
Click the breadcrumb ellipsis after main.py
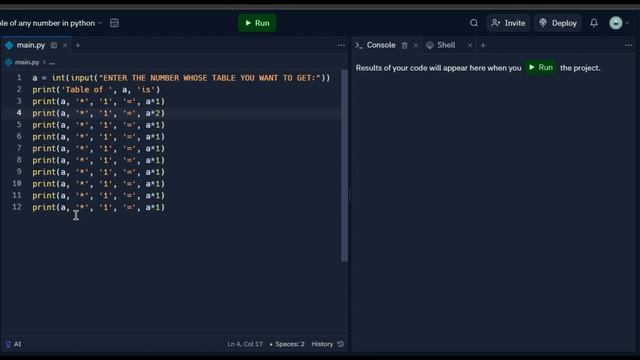coord(52,63)
